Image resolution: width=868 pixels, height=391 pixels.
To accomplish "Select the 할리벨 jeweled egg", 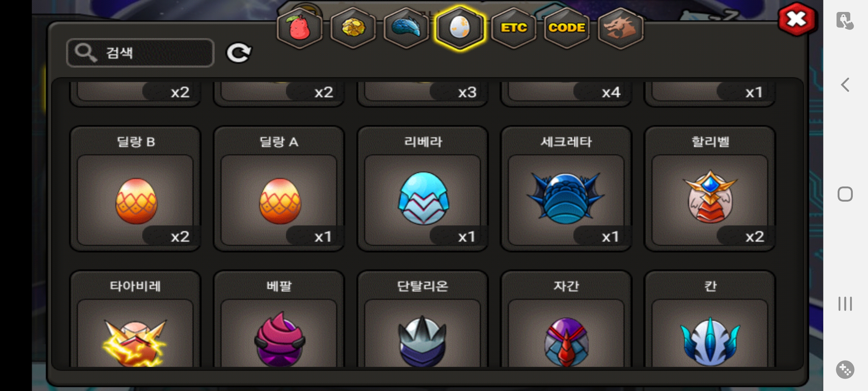I will [710, 189].
